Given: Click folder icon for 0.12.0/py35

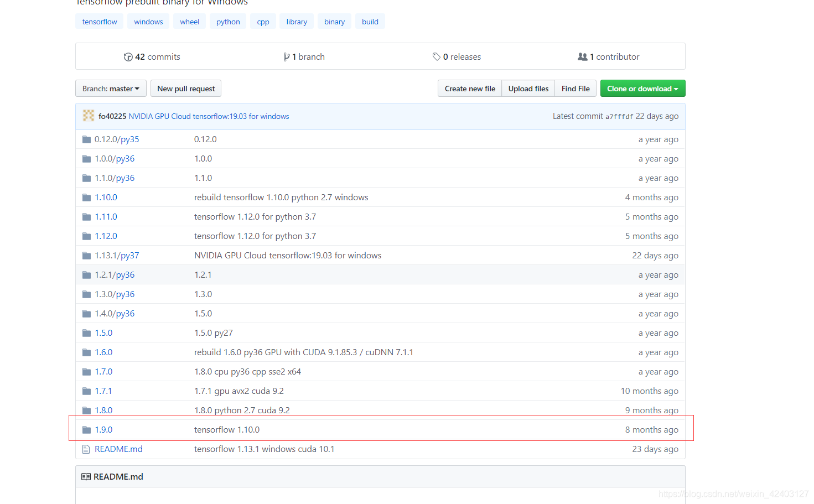Looking at the screenshot, I should [86, 139].
